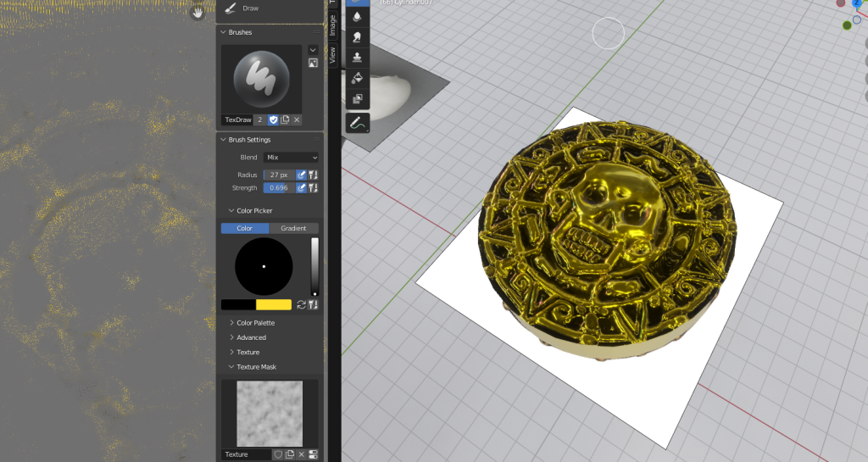The height and width of the screenshot is (462, 868).
Task: Unlink the TexDraw brush with X
Action: coord(297,120)
